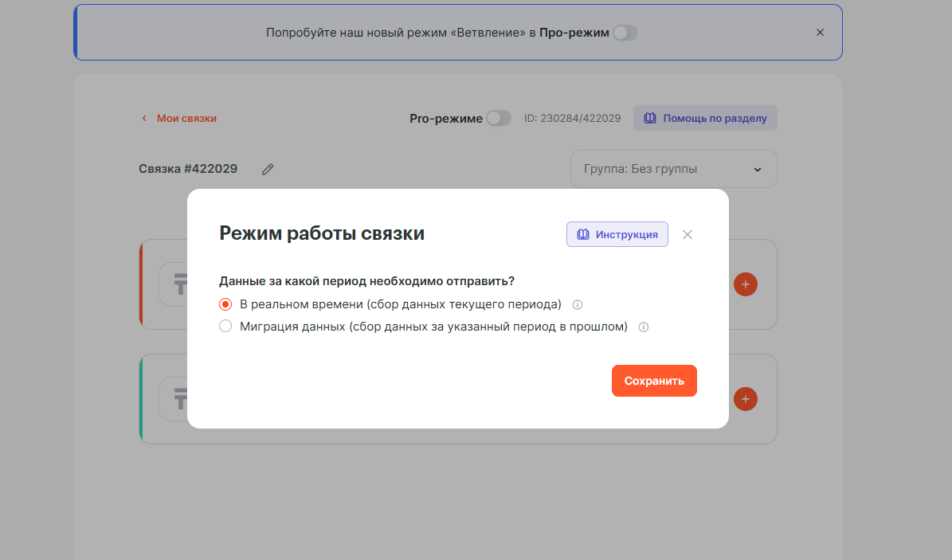Dismiss the Ветвление promo banner with X
The width and height of the screenshot is (952, 560).
click(821, 33)
